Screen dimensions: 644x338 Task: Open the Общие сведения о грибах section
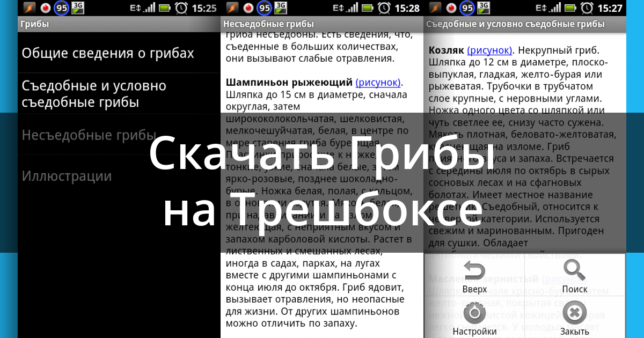tap(119, 53)
